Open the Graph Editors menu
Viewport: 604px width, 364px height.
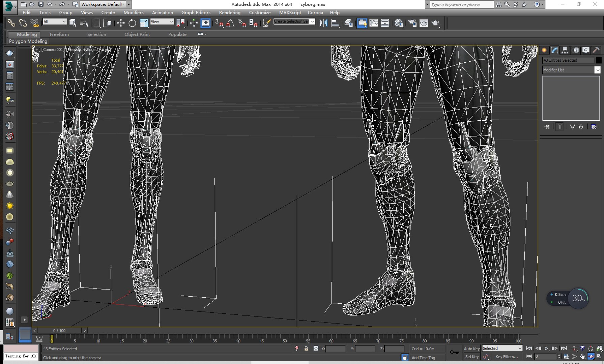196,12
